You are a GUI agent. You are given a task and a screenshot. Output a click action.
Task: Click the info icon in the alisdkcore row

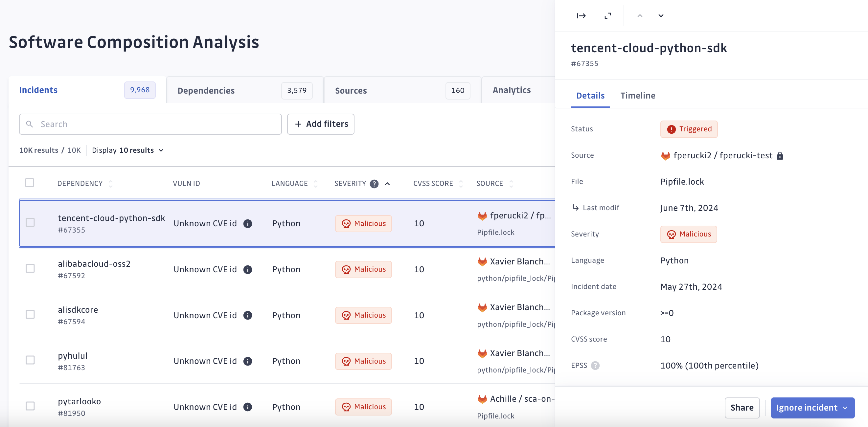(x=248, y=315)
